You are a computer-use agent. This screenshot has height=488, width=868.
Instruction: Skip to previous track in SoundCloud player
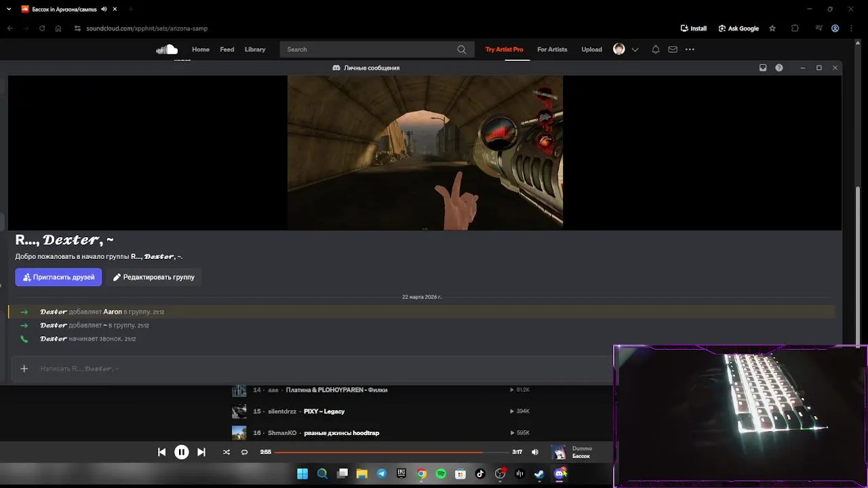coord(161,452)
